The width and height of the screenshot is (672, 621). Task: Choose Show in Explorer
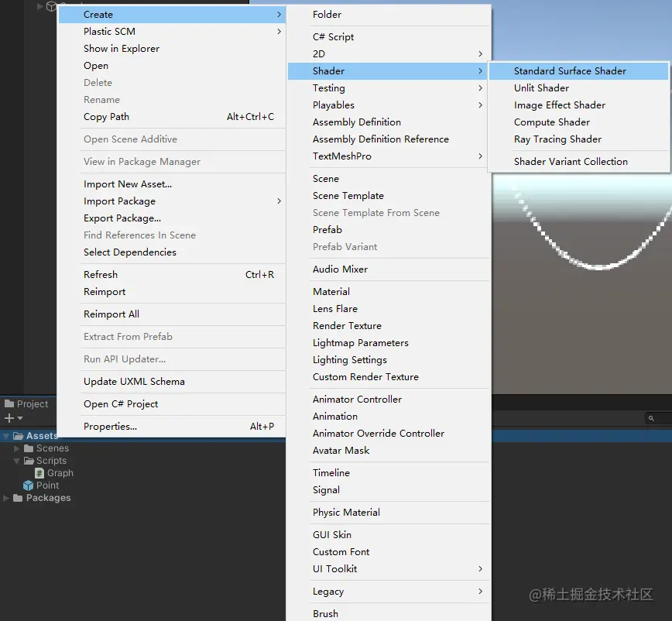point(172,49)
